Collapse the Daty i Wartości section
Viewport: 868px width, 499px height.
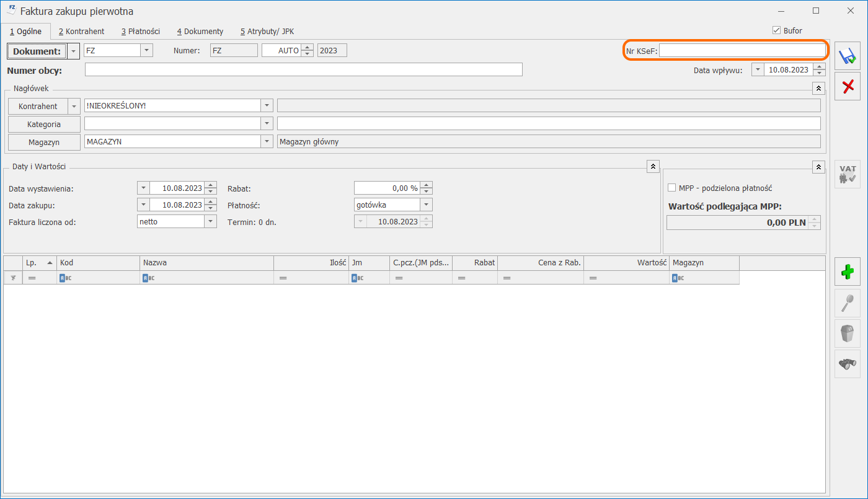click(x=653, y=166)
